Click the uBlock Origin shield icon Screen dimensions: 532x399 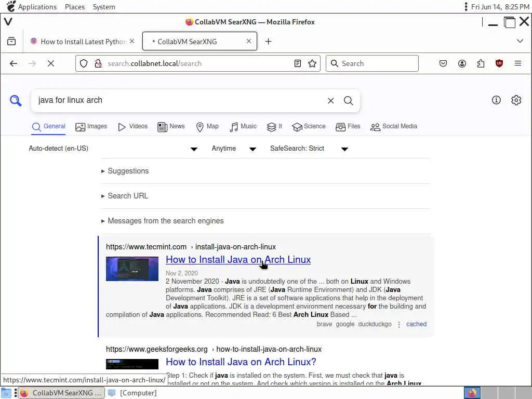tap(499, 63)
